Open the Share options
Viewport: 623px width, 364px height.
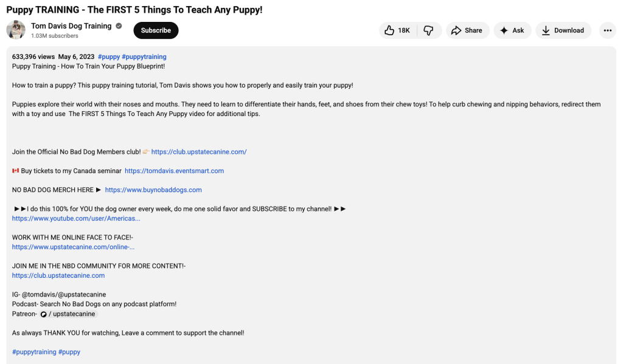click(x=467, y=30)
